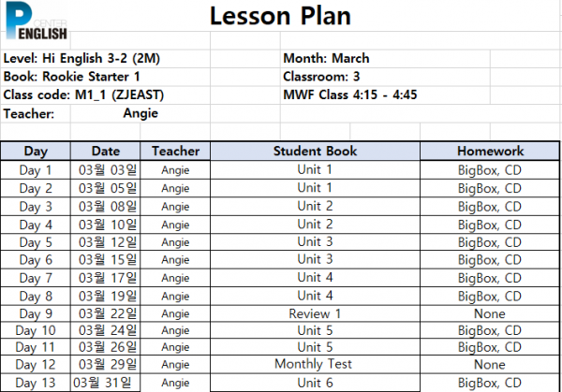Select the Date column header

105,151
